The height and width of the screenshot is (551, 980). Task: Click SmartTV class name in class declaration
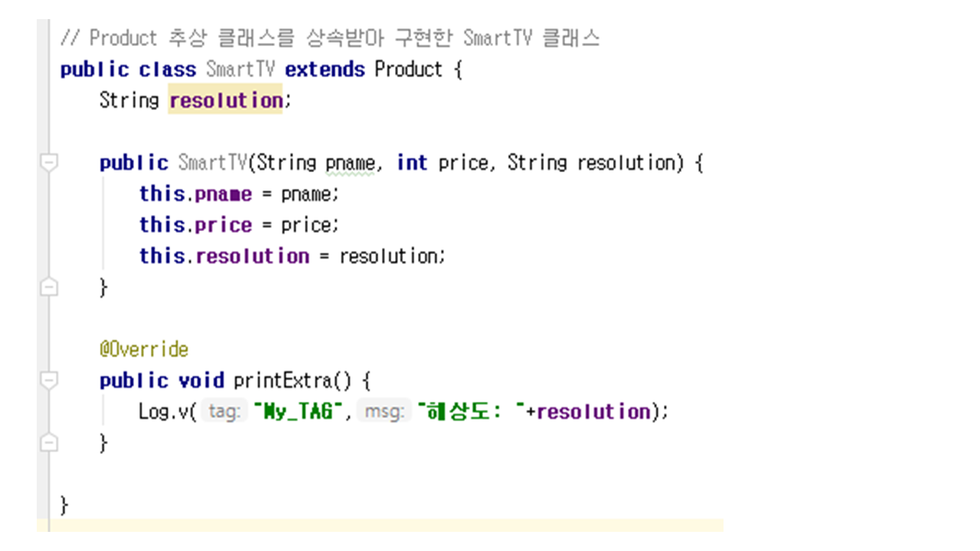click(x=240, y=70)
